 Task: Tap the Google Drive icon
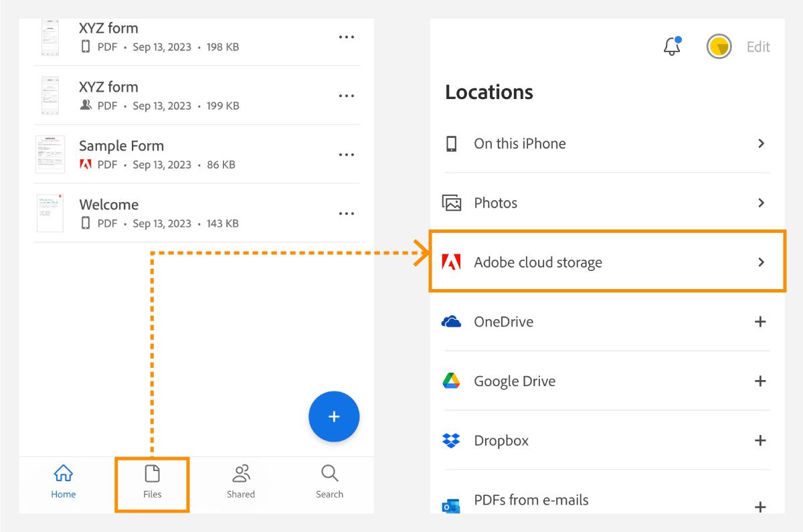pos(452,381)
